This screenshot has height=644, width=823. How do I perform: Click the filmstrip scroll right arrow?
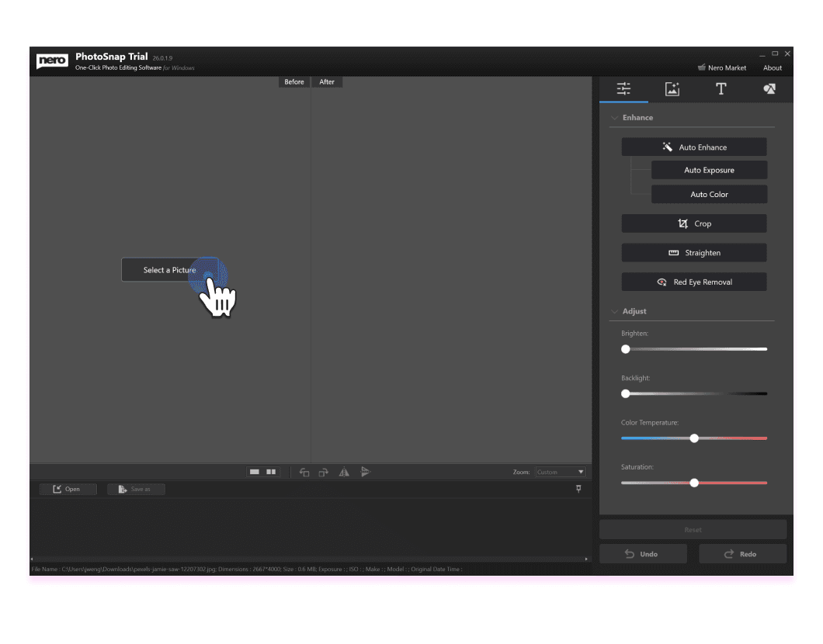586,559
